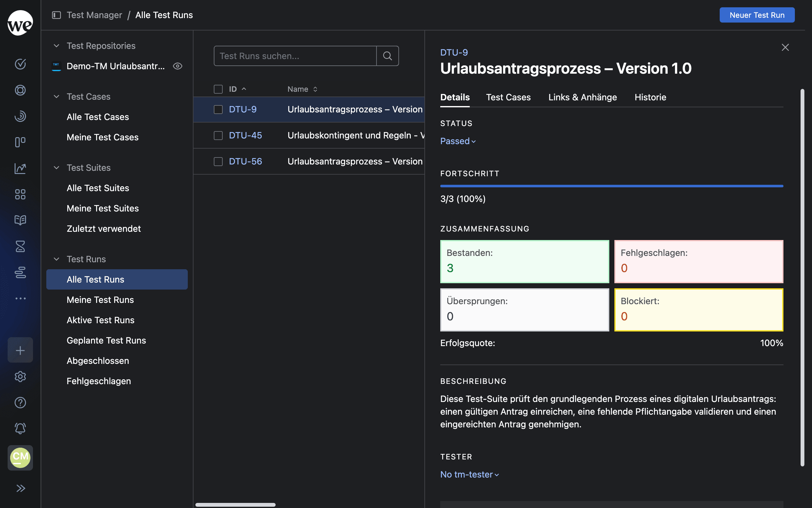Check the checkbox for DTU-56 row
The image size is (812, 508).
tap(218, 162)
